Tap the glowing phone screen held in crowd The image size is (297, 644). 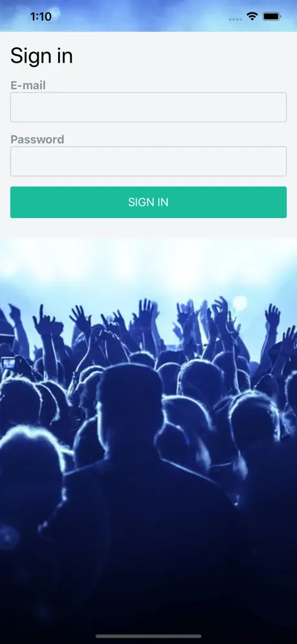(8, 363)
